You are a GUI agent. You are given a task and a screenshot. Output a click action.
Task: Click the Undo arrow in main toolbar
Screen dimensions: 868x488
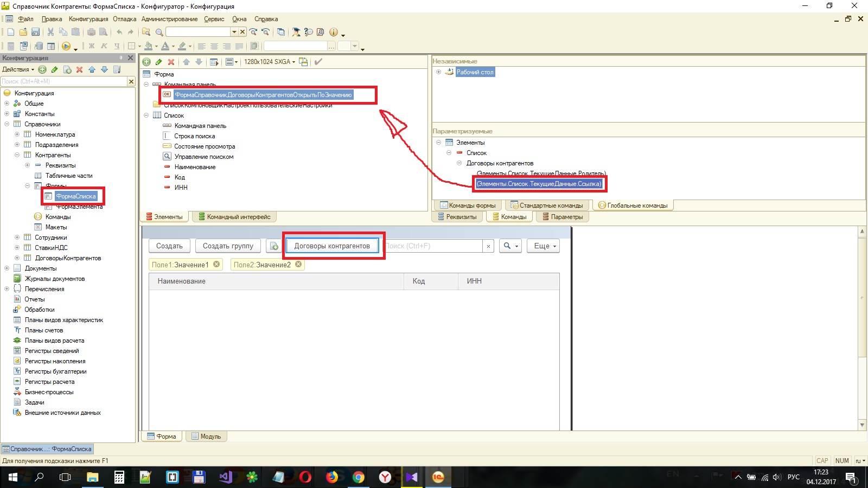119,32
